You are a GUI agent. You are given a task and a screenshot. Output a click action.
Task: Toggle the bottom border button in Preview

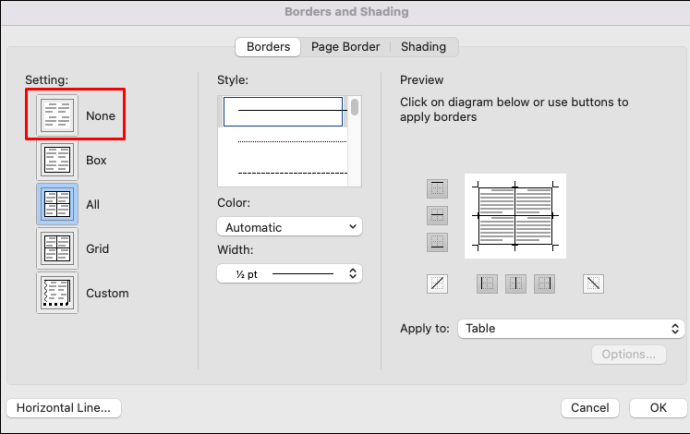pos(437,242)
